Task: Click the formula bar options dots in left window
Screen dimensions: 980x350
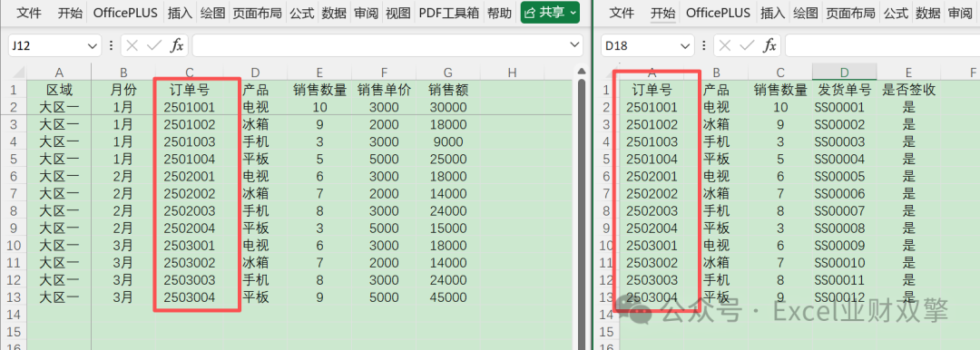Action: [112, 45]
